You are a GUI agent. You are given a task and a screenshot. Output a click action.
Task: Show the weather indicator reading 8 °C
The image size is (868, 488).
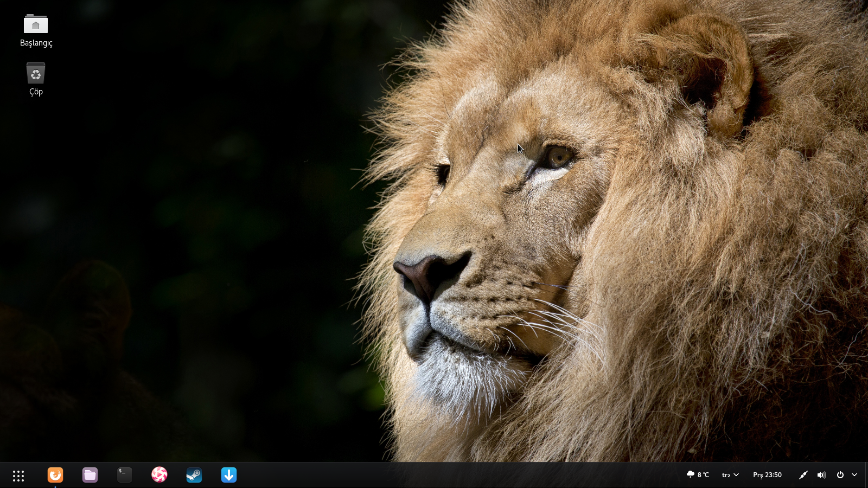pos(698,475)
